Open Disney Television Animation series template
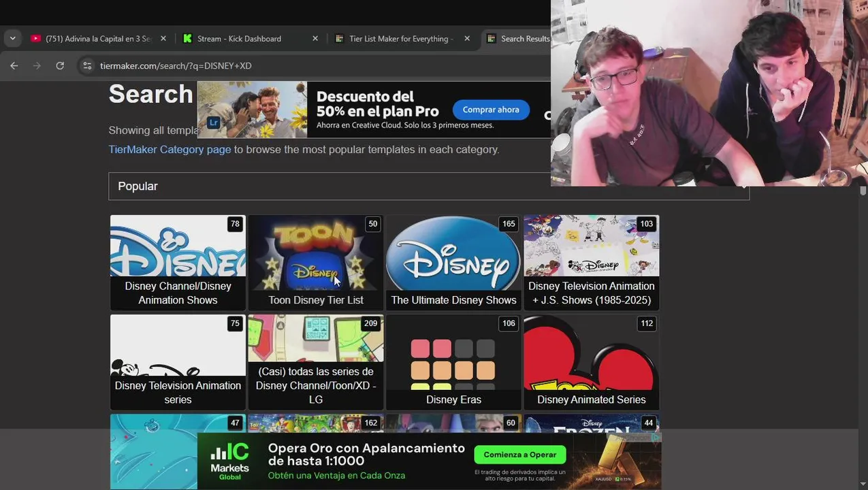 coord(178,362)
